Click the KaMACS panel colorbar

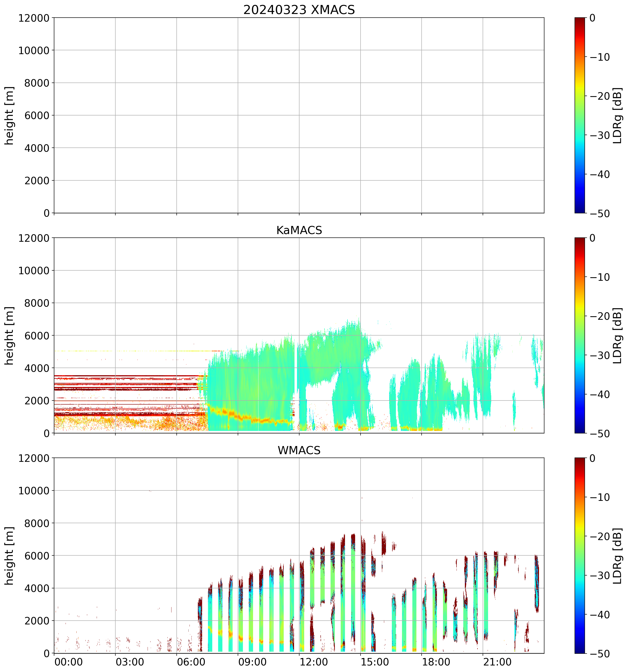(x=579, y=335)
